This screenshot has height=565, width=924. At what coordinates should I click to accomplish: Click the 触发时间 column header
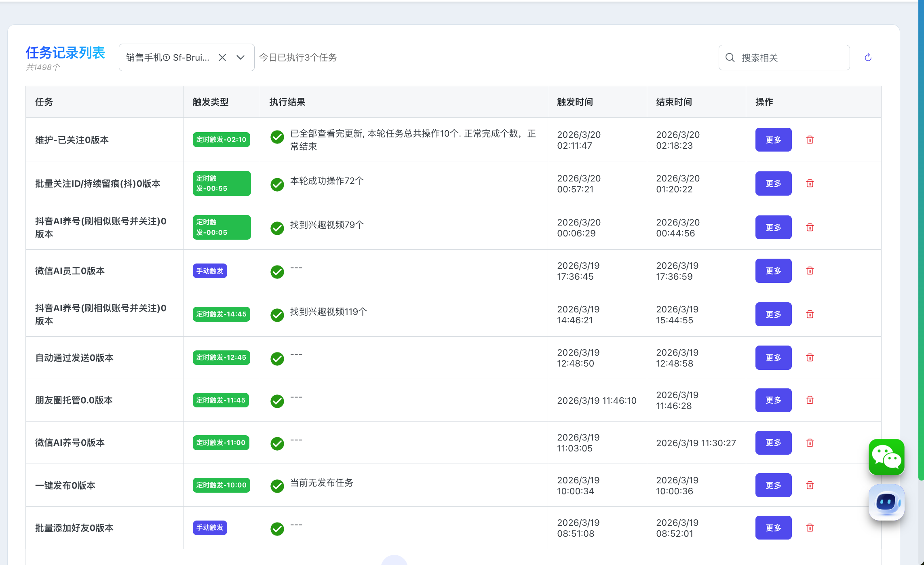click(x=575, y=102)
